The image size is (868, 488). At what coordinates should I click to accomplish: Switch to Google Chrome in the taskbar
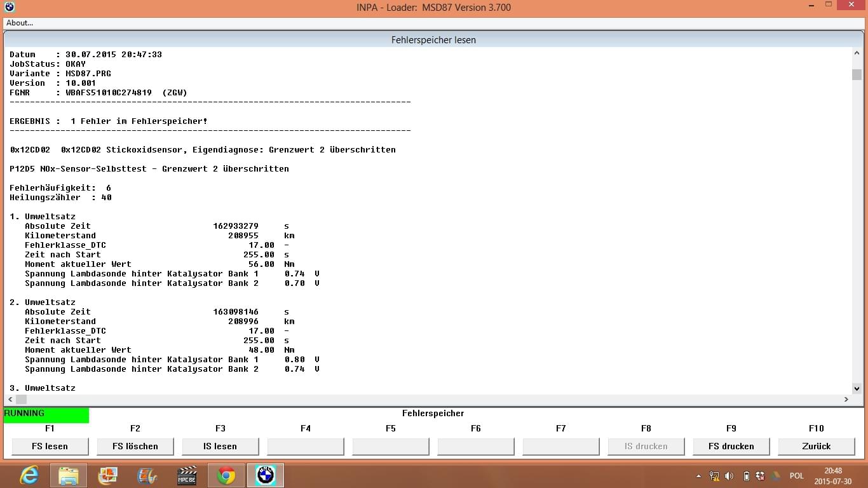click(x=226, y=475)
